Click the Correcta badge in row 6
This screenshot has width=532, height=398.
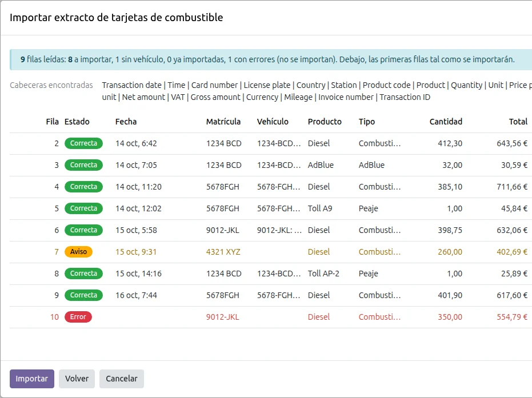(x=83, y=230)
